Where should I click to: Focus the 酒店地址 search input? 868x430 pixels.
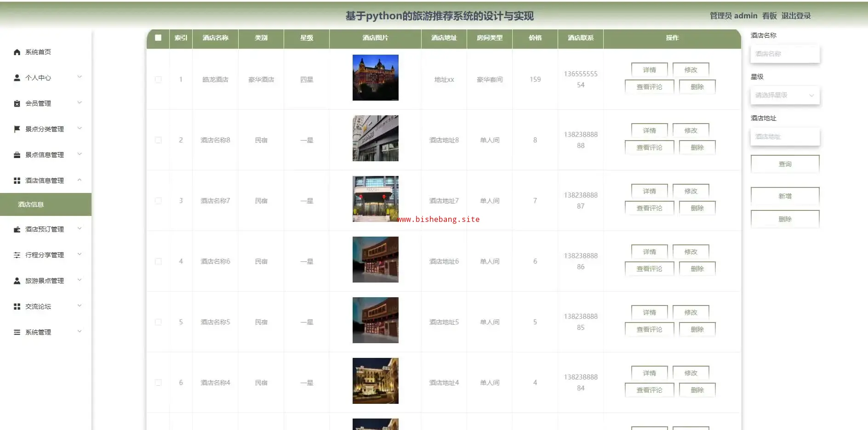[785, 136]
